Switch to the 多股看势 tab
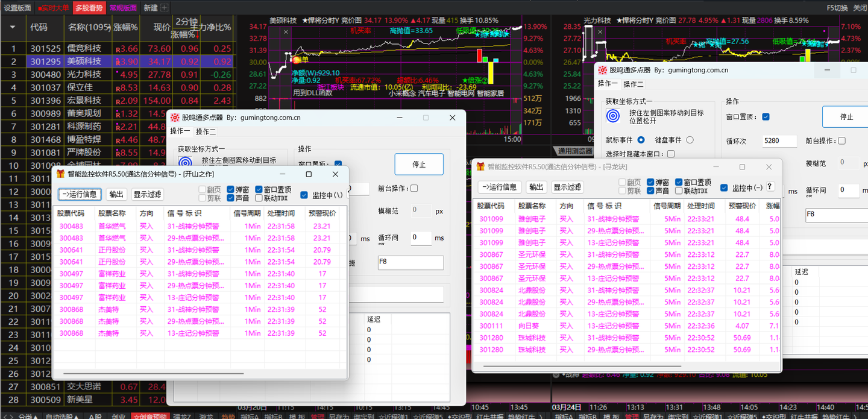Viewport: 868px width, 419px height. click(x=89, y=8)
